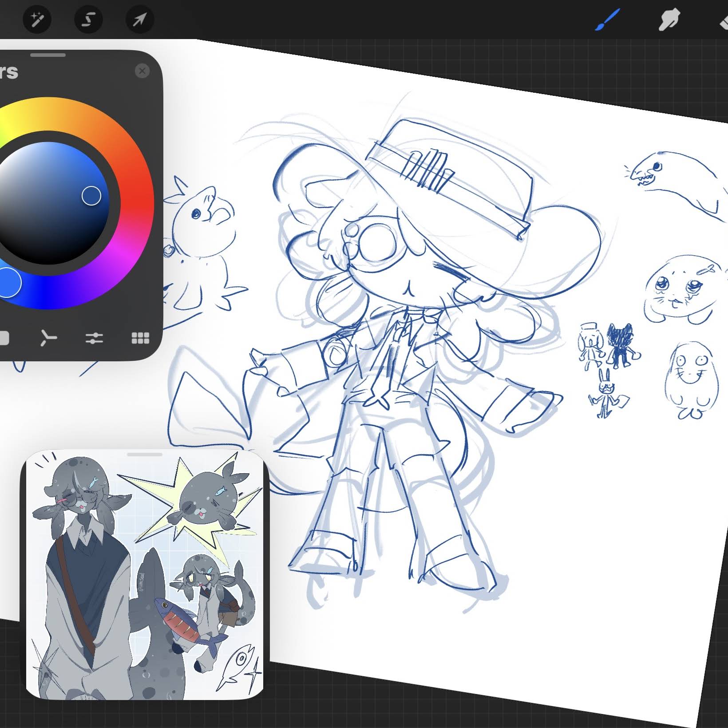Click the seal character reference image

pos(145,578)
